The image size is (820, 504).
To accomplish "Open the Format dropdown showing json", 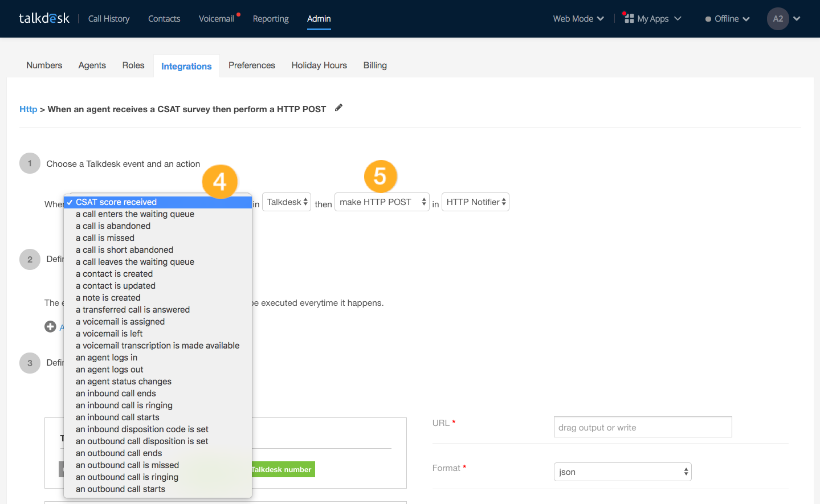I will pyautogui.click(x=622, y=472).
